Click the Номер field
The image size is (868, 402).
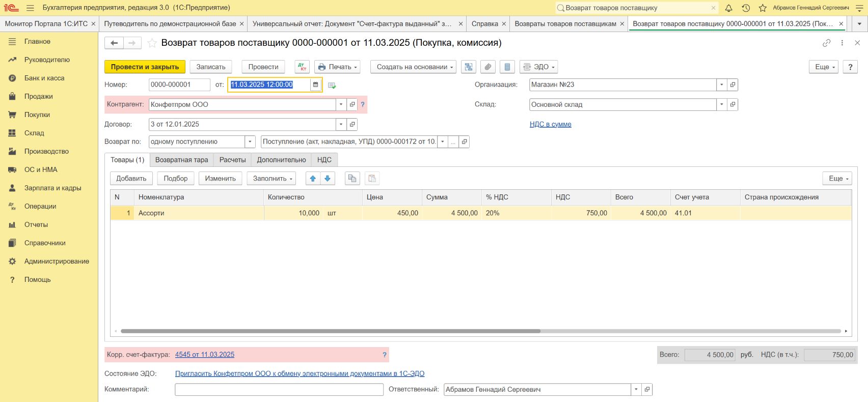[179, 85]
